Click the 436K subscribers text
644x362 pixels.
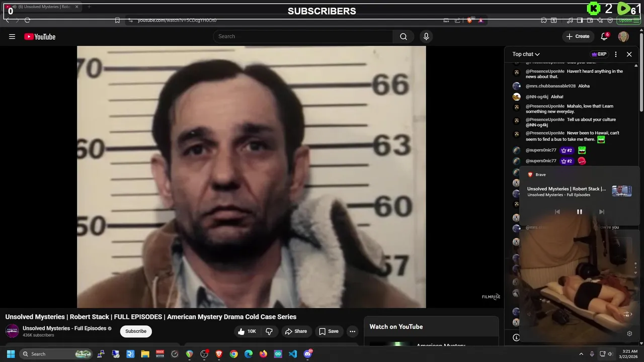pos(38,335)
